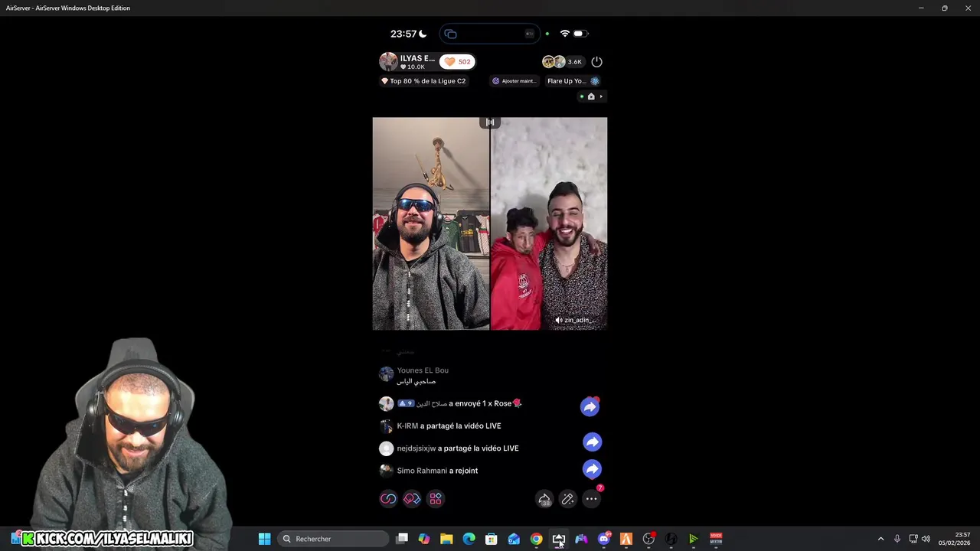Open File Explorer from the taskbar

pyautogui.click(x=446, y=539)
